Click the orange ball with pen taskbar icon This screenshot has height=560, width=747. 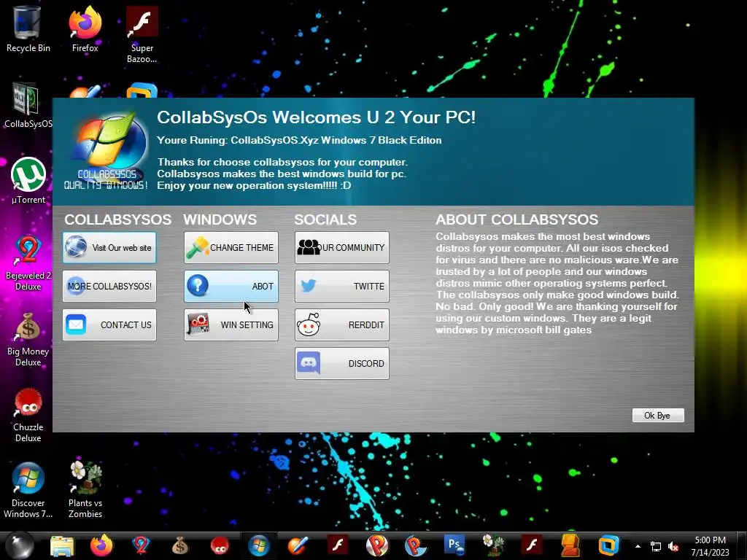(x=298, y=545)
